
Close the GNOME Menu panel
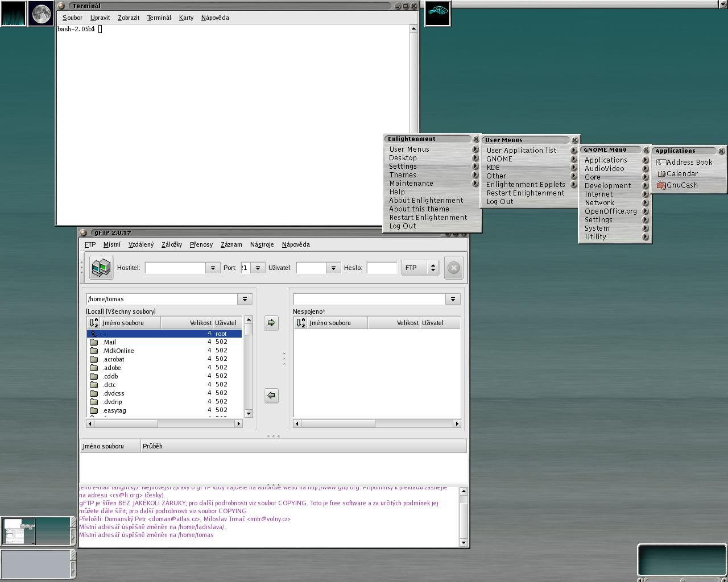(x=646, y=150)
